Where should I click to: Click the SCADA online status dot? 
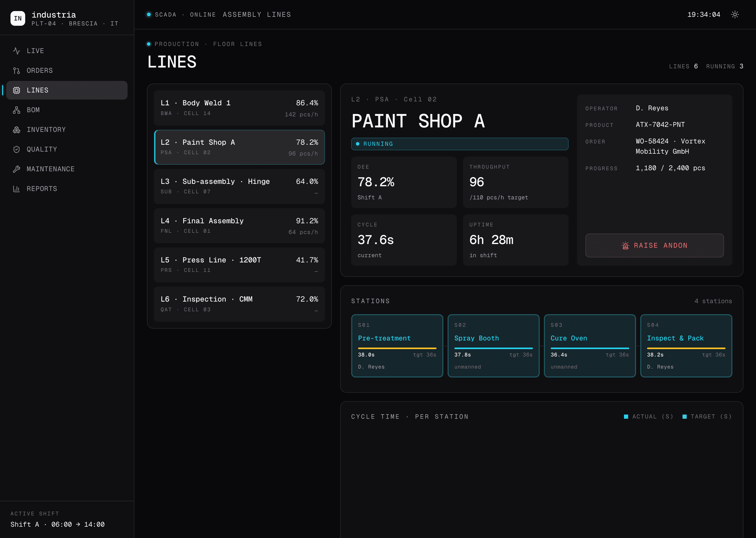(149, 14)
